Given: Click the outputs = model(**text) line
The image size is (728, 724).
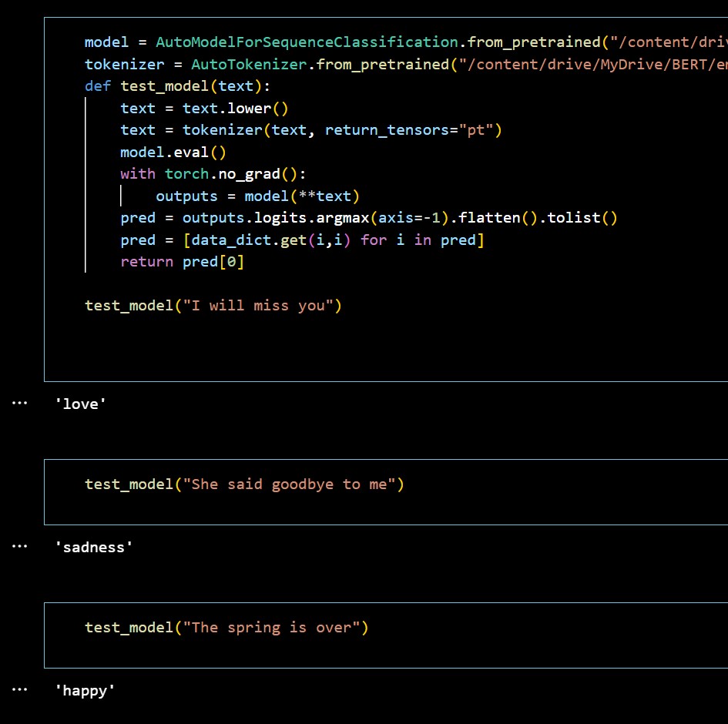Looking at the screenshot, I should coord(258,196).
